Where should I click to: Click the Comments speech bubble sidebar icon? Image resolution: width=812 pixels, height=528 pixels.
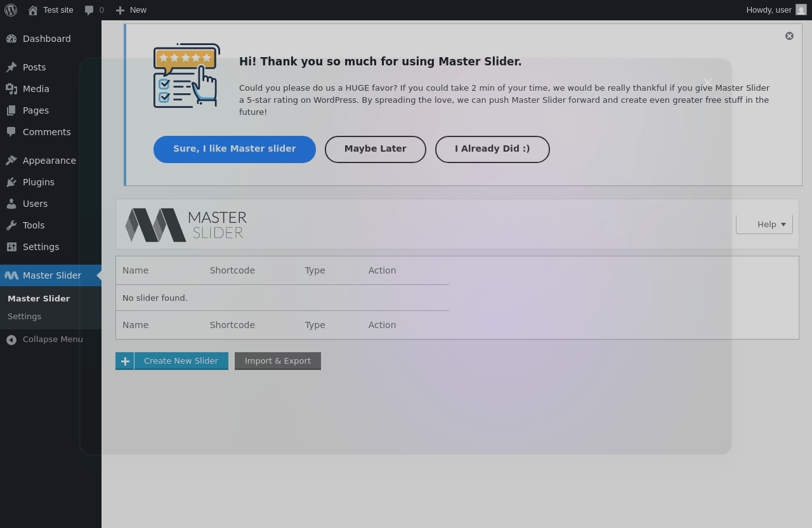pos(11,132)
